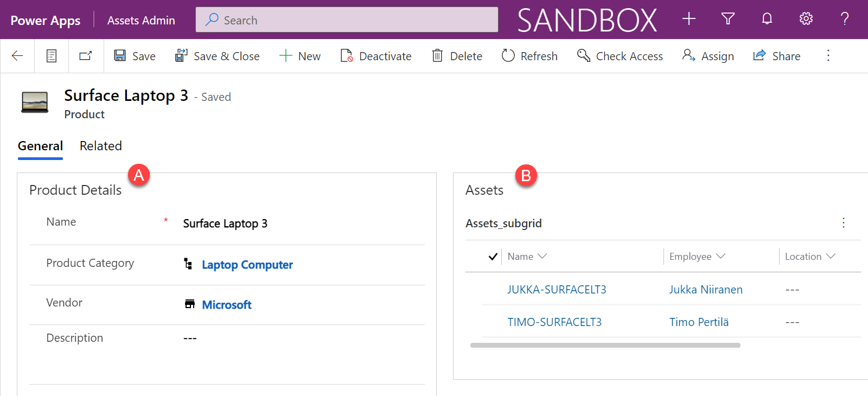The height and width of the screenshot is (396, 868).
Task: Switch to the General tab
Action: (40, 146)
